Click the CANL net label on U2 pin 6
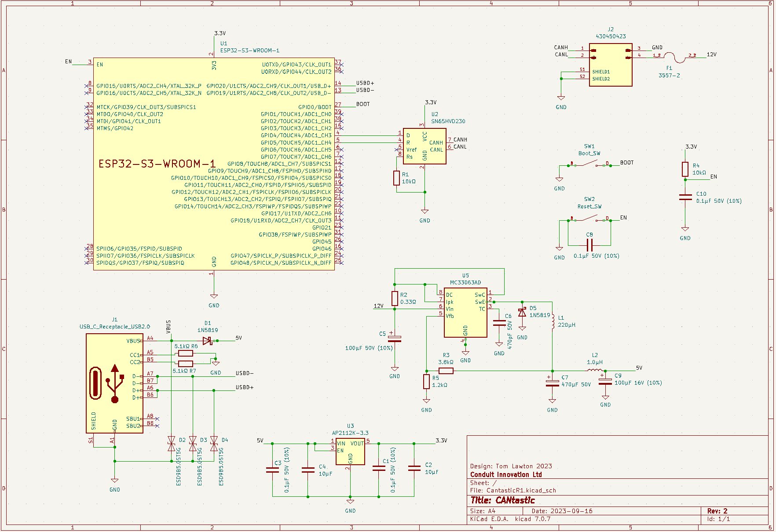 click(x=460, y=147)
